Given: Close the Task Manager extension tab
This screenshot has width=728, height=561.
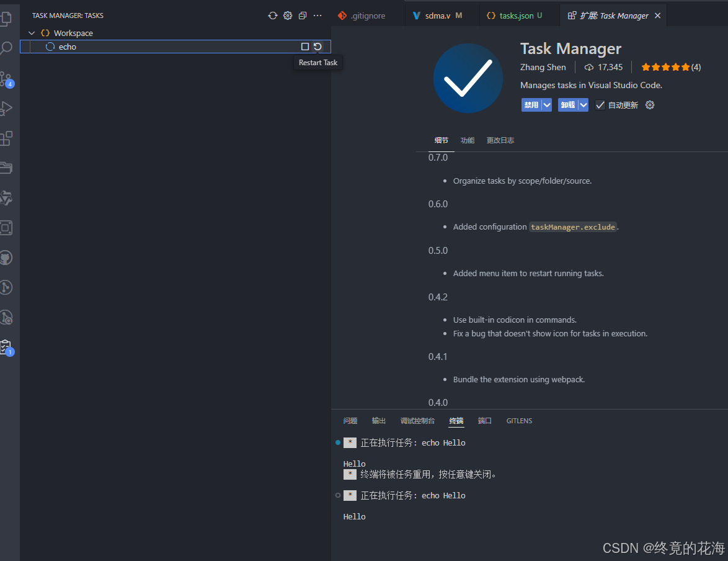Looking at the screenshot, I should click(x=657, y=16).
